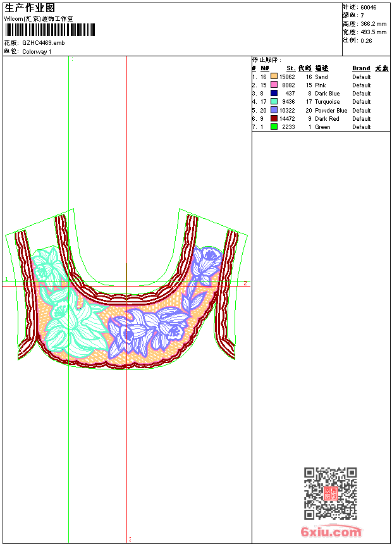The width and height of the screenshot is (392, 544).
Task: Click the Dark Blue color swatch
Action: tap(274, 93)
